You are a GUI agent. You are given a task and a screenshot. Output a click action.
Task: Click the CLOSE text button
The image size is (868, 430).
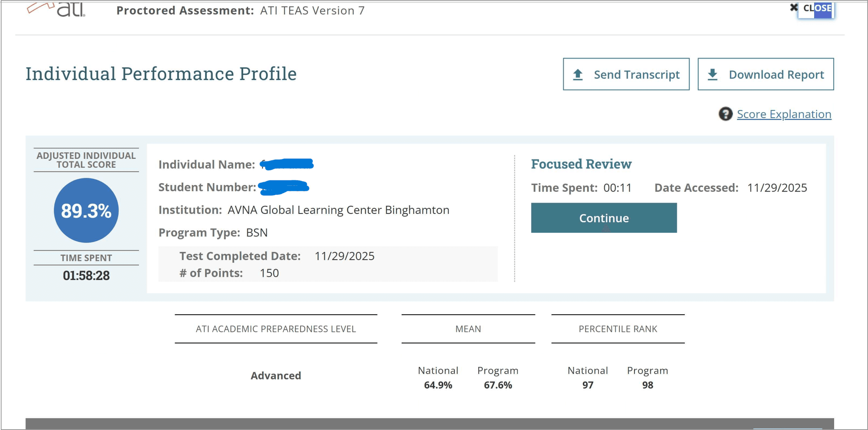(818, 8)
